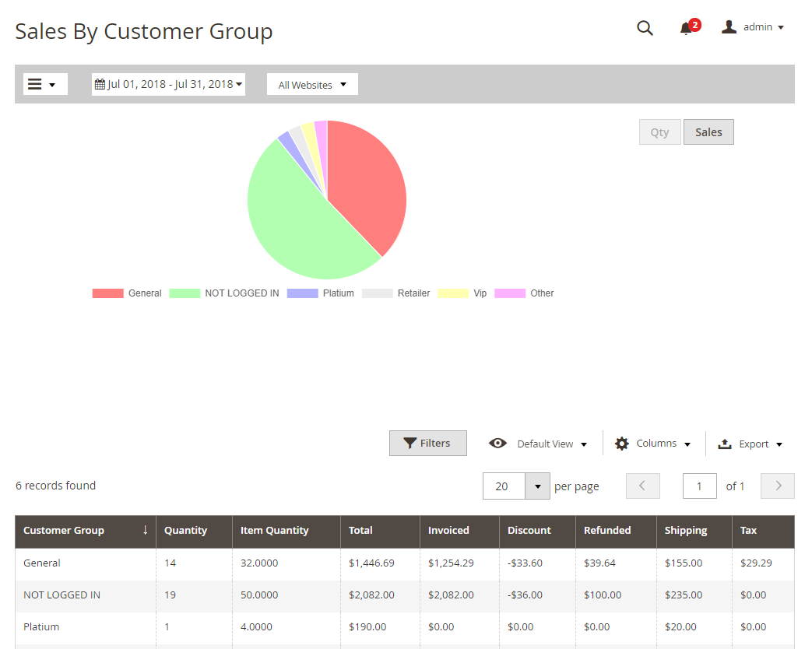The height and width of the screenshot is (649, 812).
Task: Open the hamburger reports menu icon
Action: (35, 84)
